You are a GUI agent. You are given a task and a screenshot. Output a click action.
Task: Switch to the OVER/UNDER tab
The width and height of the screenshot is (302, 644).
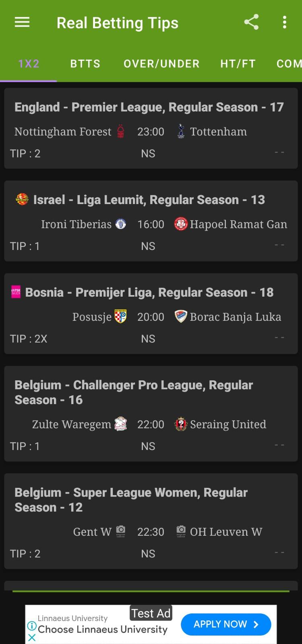point(161,64)
